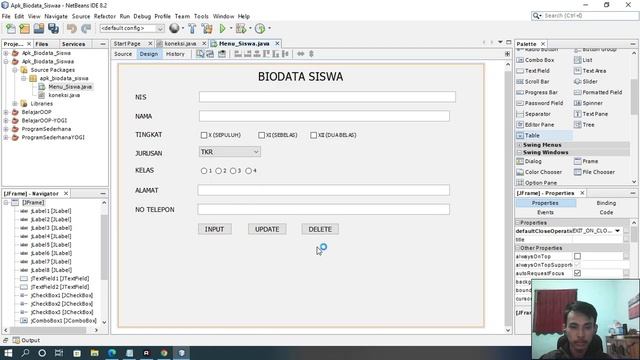Click the Search (Ctrl+I) box
This screenshot has height=360, width=640.
(x=584, y=16)
